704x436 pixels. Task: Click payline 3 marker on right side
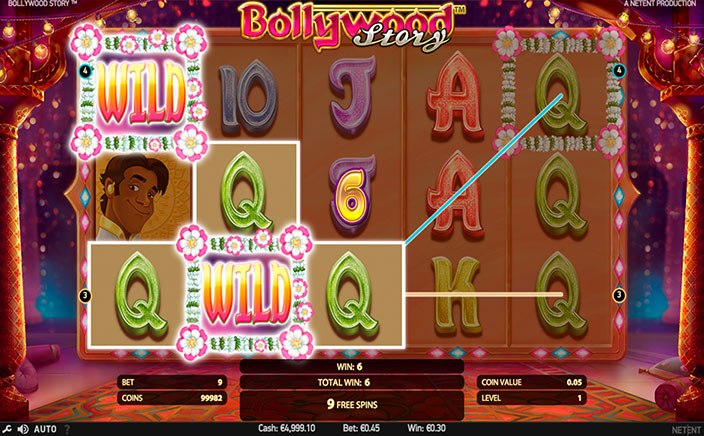tap(619, 295)
